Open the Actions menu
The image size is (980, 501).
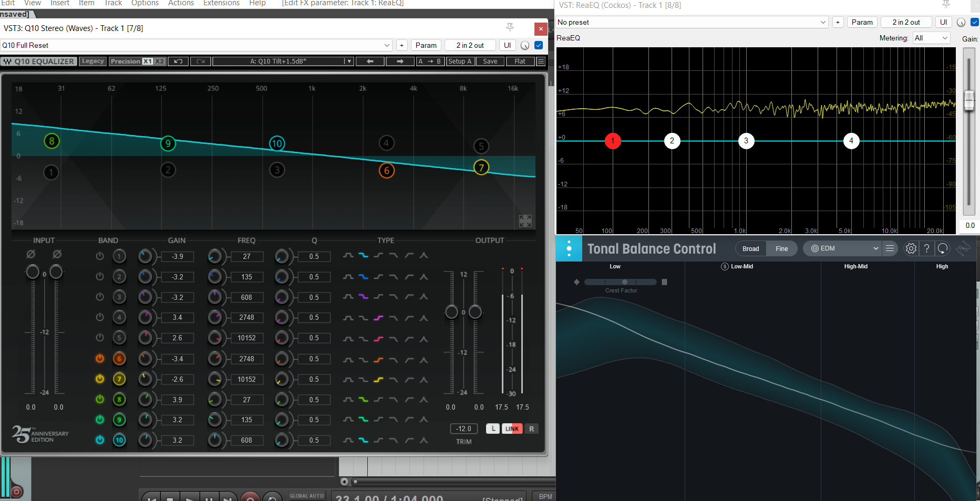pyautogui.click(x=181, y=3)
